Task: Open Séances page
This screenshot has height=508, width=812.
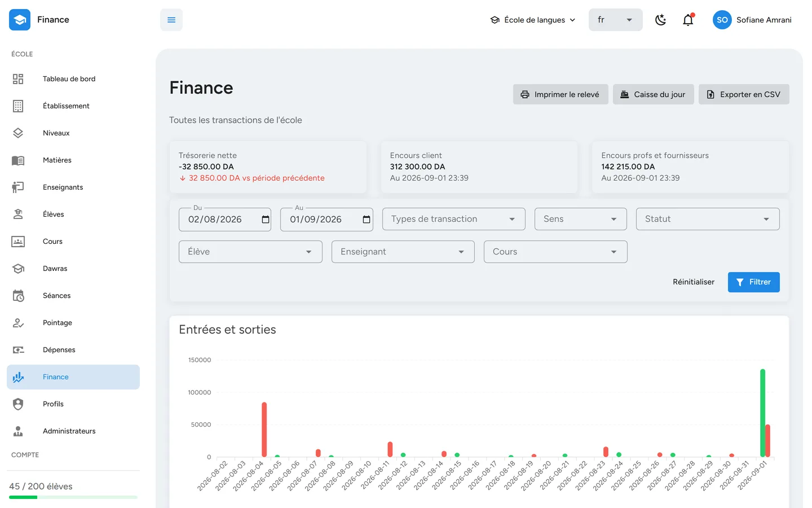Action: (x=73, y=296)
